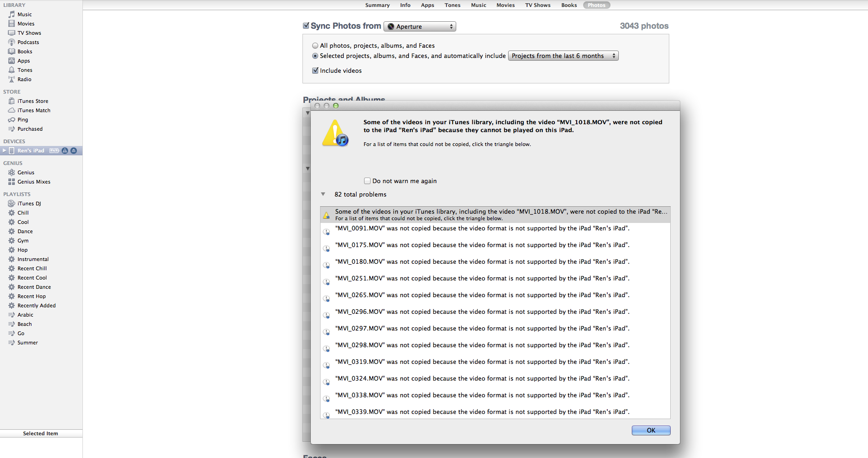This screenshot has width=868, height=458.
Task: Select the Ren's iPad device row
Action: [41, 151]
